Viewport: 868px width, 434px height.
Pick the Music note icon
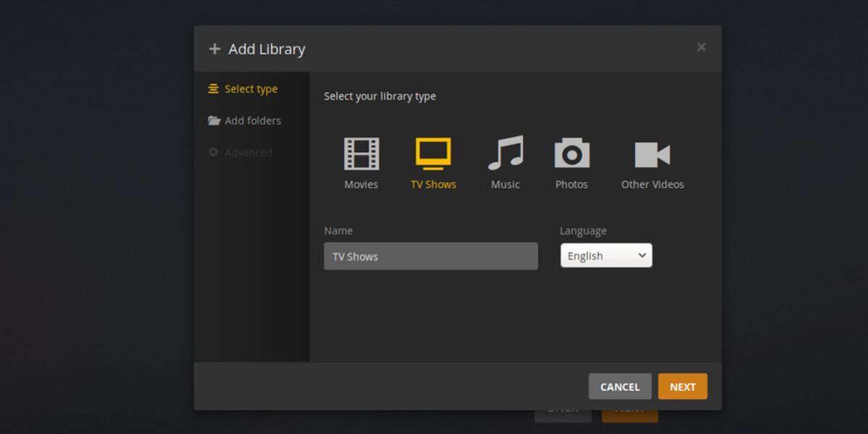(x=505, y=153)
